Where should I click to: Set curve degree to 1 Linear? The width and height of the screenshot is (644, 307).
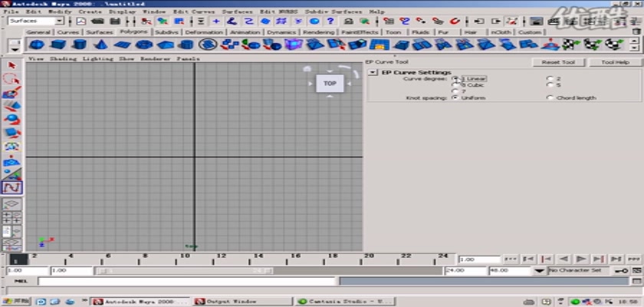(x=456, y=78)
